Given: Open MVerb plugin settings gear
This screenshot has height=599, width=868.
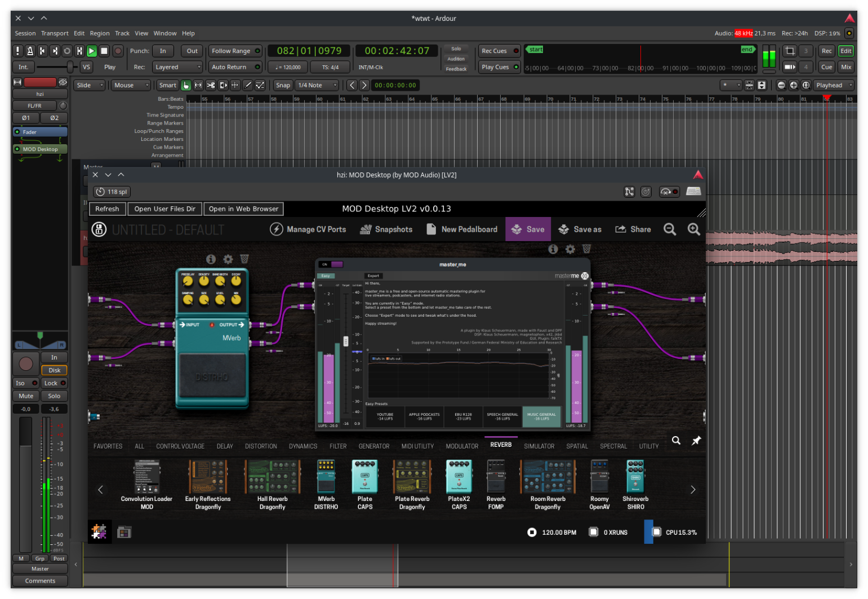Looking at the screenshot, I should 228,259.
